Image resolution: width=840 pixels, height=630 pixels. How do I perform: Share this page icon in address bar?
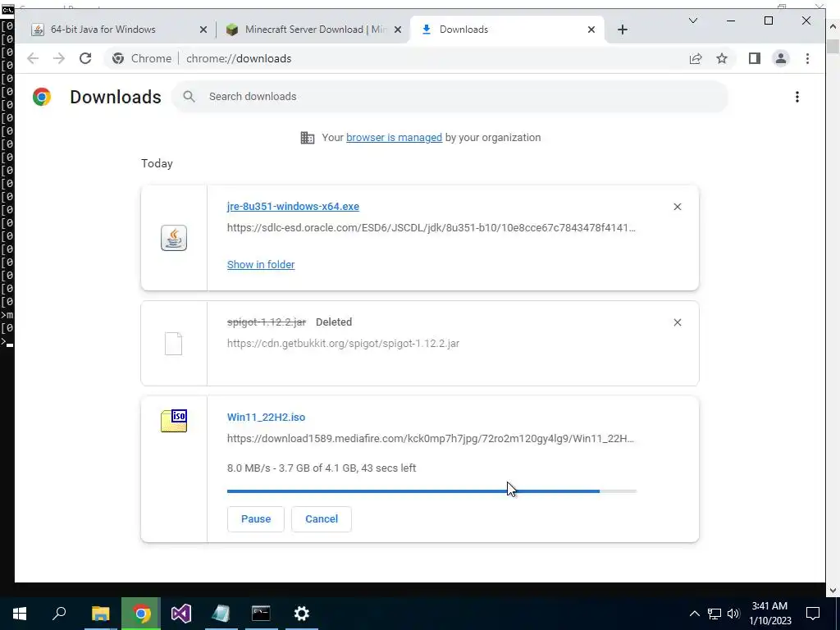(x=696, y=58)
